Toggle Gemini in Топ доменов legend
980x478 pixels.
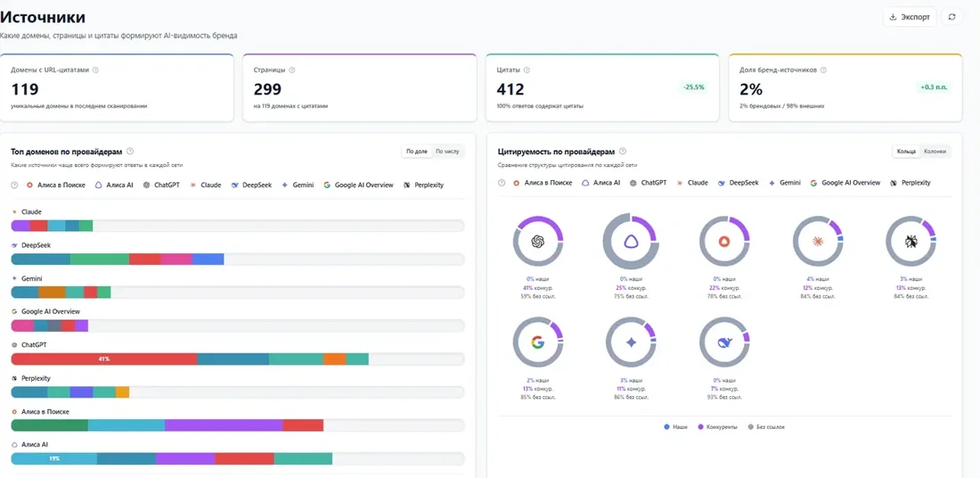pos(298,185)
